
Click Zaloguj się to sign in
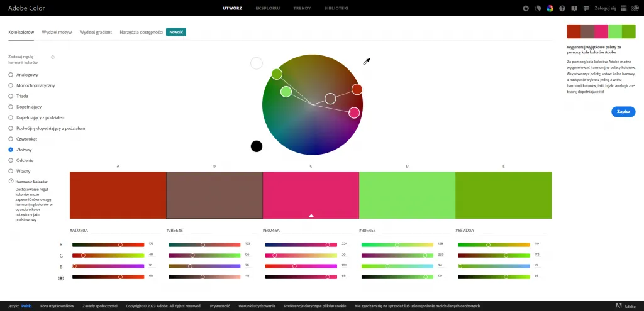point(606,8)
